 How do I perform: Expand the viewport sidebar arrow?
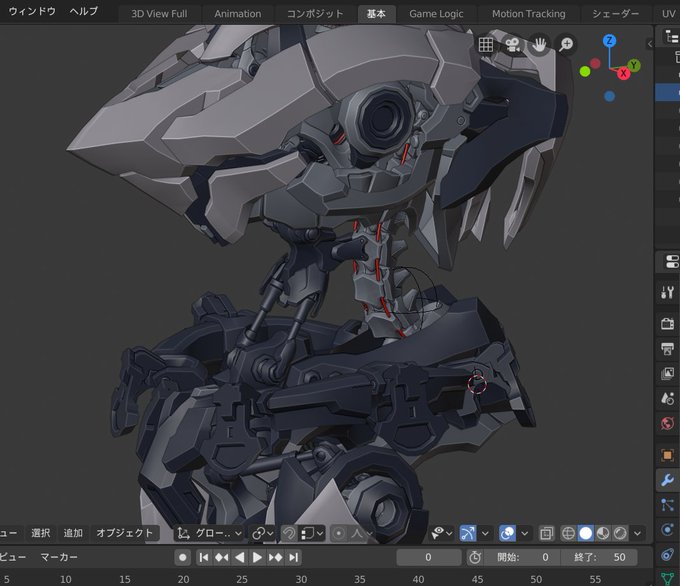click(649, 44)
